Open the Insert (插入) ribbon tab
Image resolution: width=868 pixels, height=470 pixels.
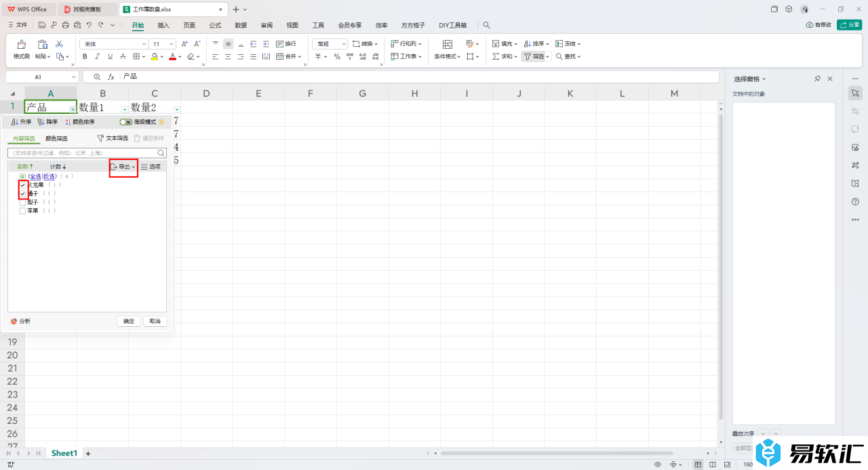(x=163, y=25)
